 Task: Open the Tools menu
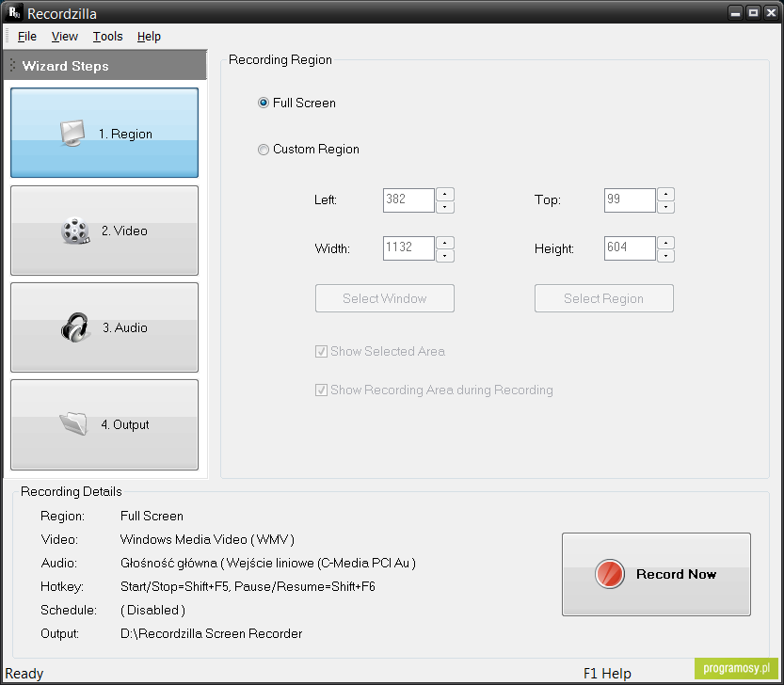click(107, 37)
